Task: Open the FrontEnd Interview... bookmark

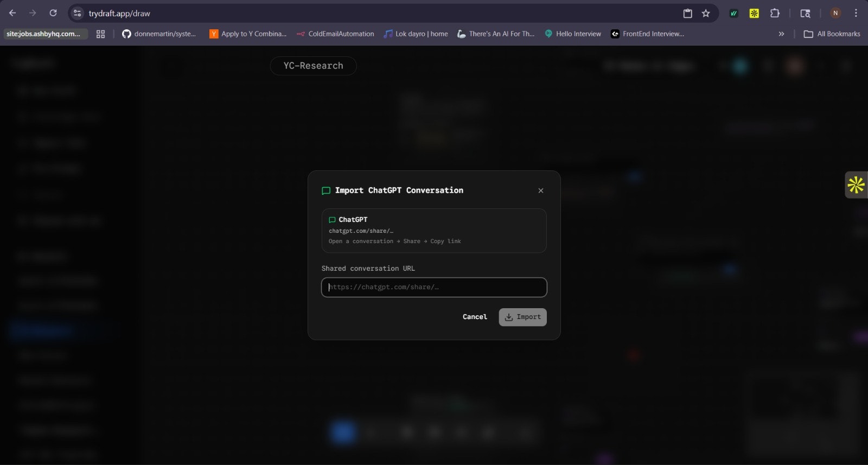Action: (x=648, y=34)
